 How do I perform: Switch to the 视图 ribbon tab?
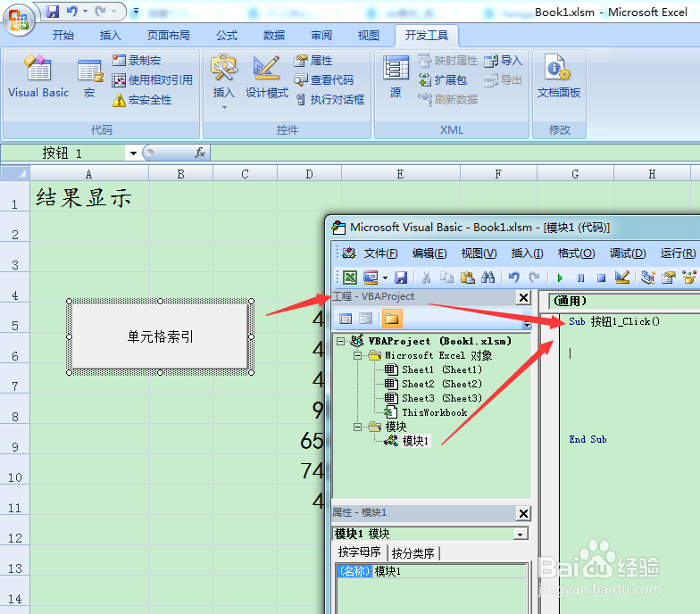[368, 36]
